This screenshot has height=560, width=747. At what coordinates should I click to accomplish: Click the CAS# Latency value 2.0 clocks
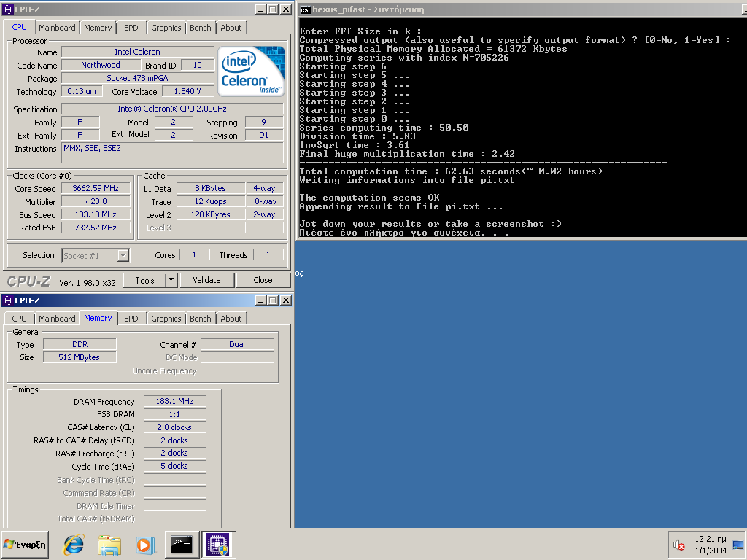[x=174, y=427]
